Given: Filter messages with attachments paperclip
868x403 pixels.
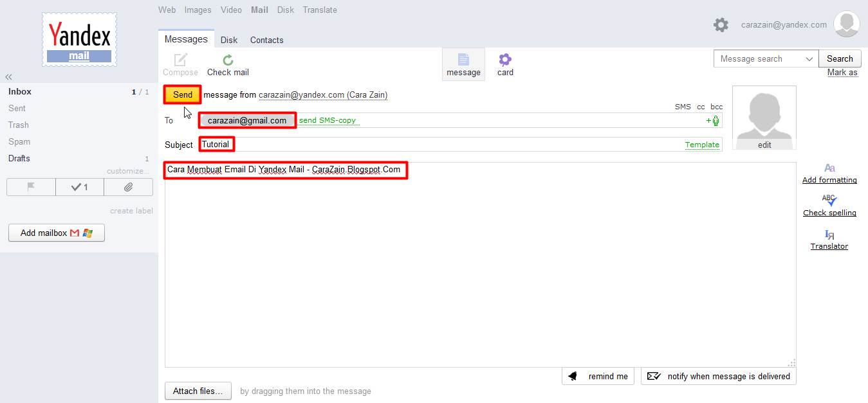Looking at the screenshot, I should (128, 187).
